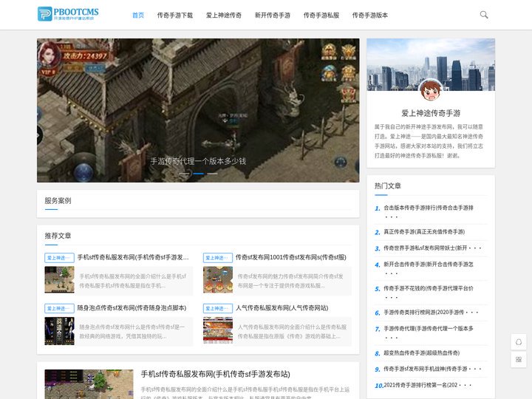Click category tag beside 手机sf传奇私服发布网

[59, 258]
